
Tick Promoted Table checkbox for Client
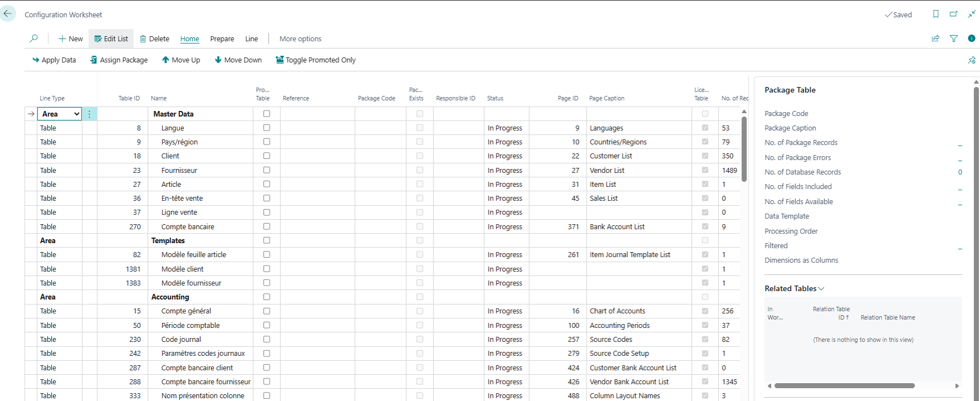pyautogui.click(x=266, y=156)
